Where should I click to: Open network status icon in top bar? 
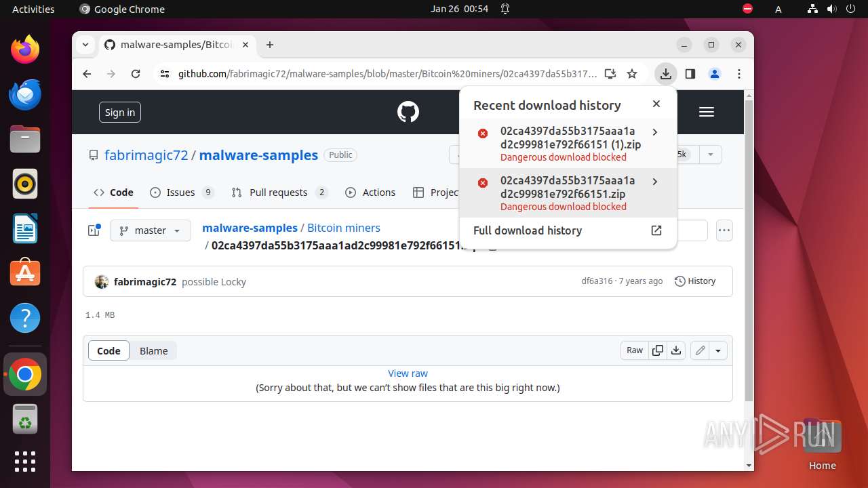click(813, 9)
